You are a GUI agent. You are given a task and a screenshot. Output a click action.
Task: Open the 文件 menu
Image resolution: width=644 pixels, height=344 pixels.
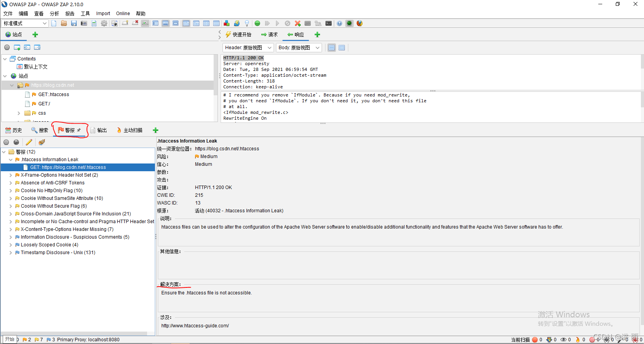point(8,14)
